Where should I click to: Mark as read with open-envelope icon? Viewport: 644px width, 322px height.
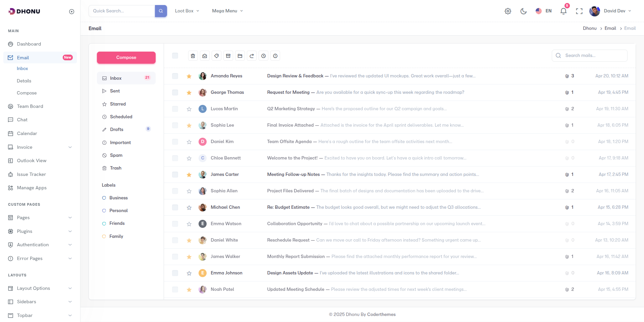pos(205,56)
